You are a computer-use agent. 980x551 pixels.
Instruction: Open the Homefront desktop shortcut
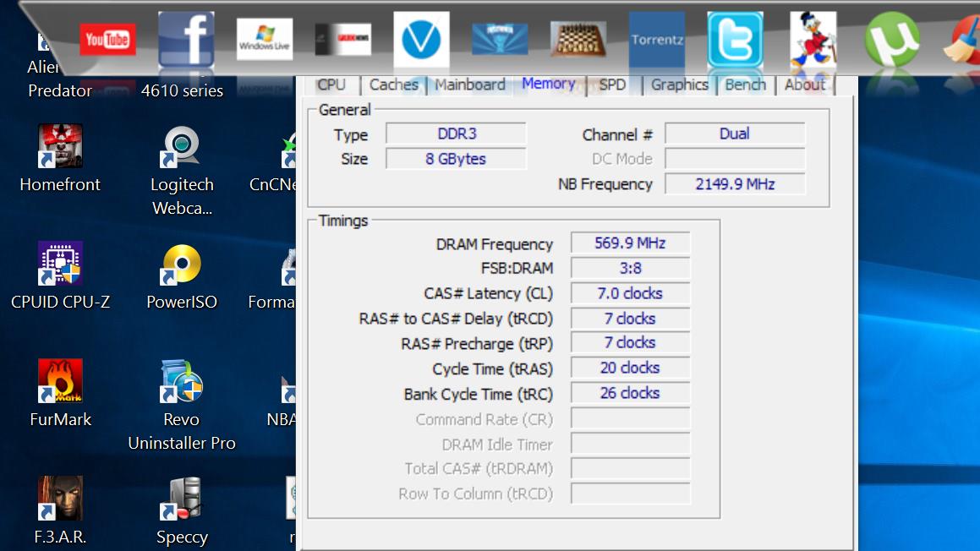click(60, 159)
